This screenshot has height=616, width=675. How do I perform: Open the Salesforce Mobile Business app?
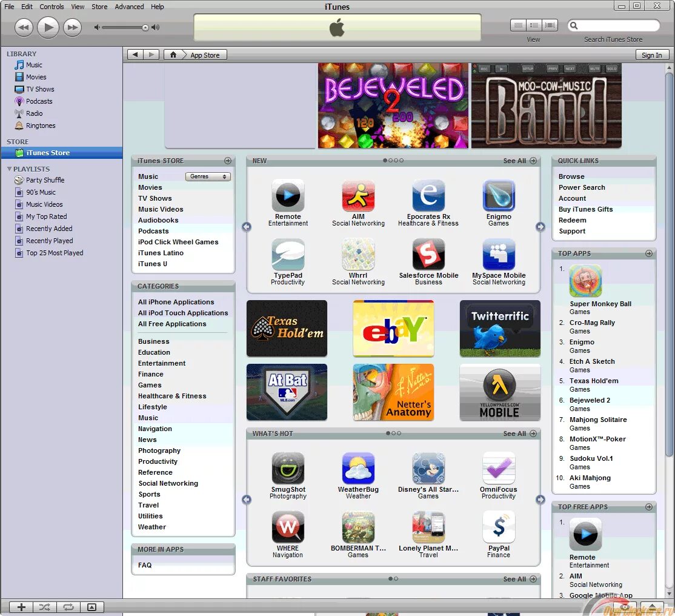(428, 255)
